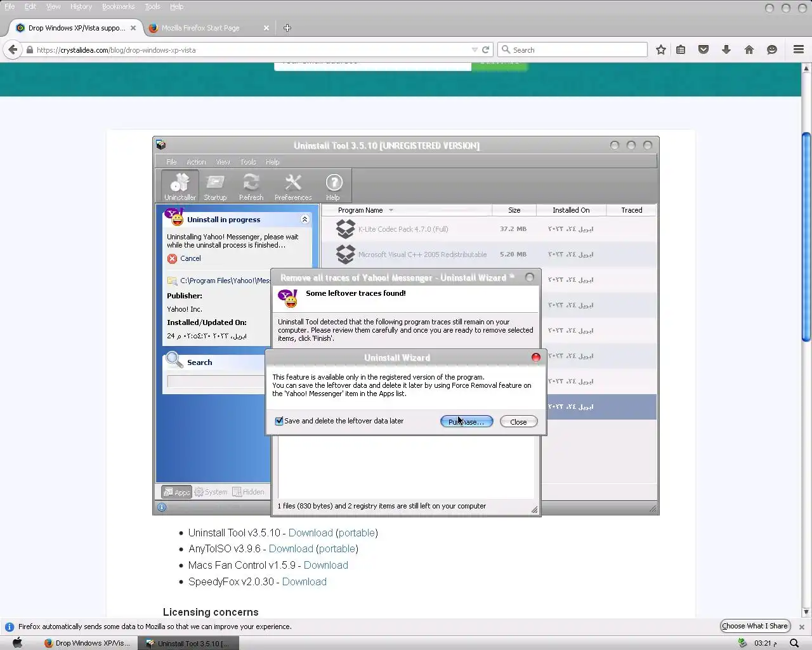This screenshot has height=650, width=812.
Task: Open the Firefox File menu
Action: click(x=10, y=6)
